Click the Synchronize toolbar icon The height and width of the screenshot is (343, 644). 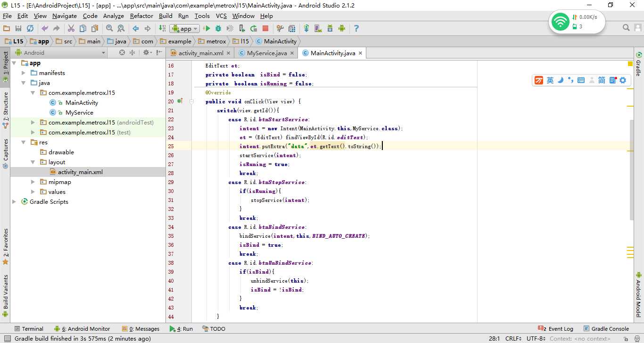tap(30, 28)
